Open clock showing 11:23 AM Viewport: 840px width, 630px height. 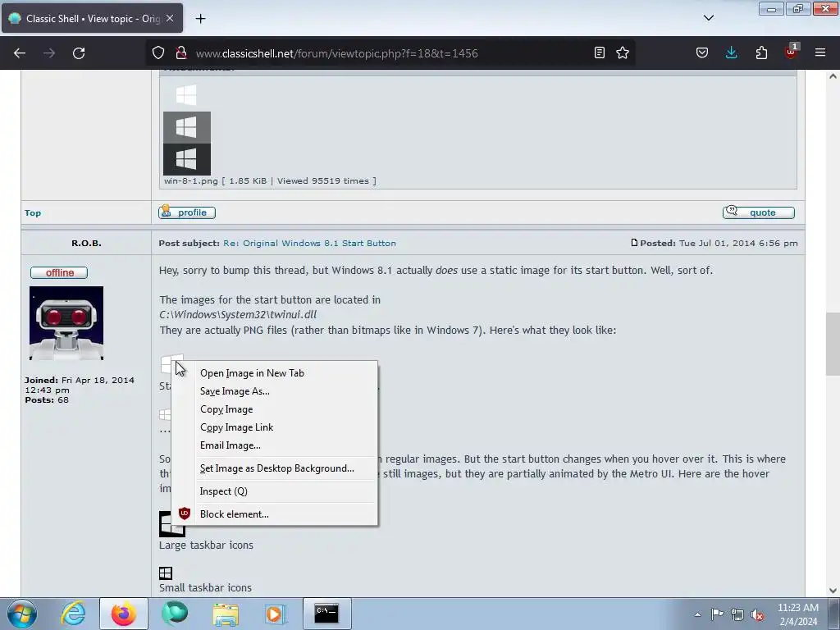pyautogui.click(x=798, y=614)
